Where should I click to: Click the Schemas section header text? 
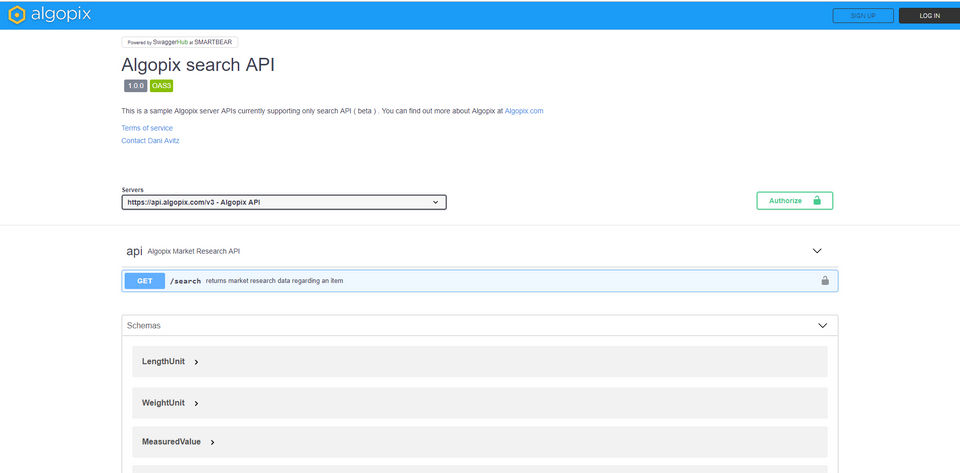tap(144, 326)
